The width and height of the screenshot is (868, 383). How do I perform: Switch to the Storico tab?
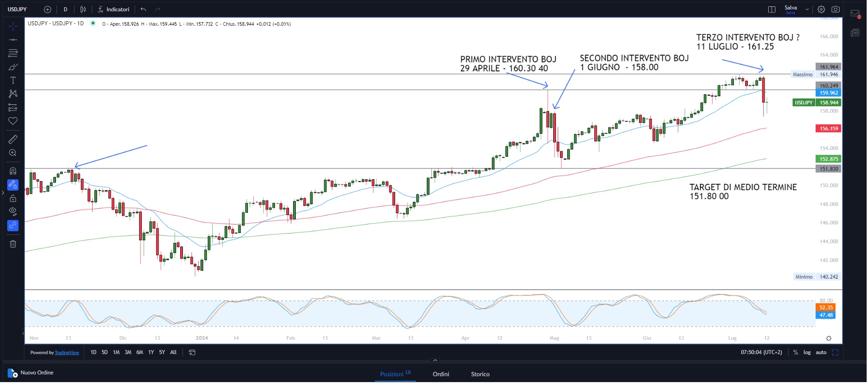[480, 374]
